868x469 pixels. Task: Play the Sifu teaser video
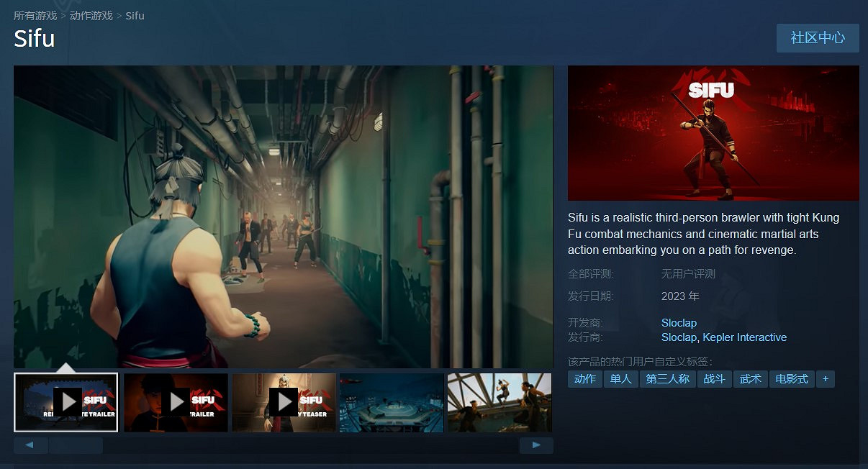(284, 402)
